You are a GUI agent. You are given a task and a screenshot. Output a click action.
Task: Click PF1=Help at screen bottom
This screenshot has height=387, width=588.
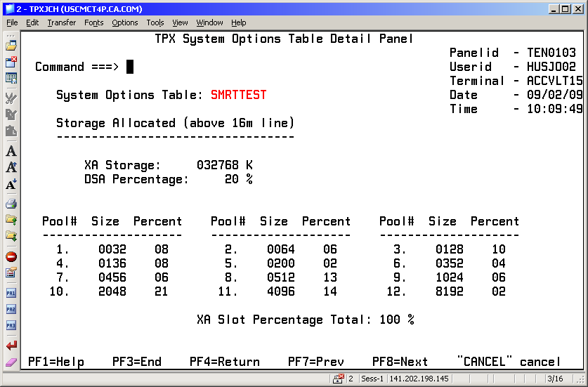pos(56,362)
